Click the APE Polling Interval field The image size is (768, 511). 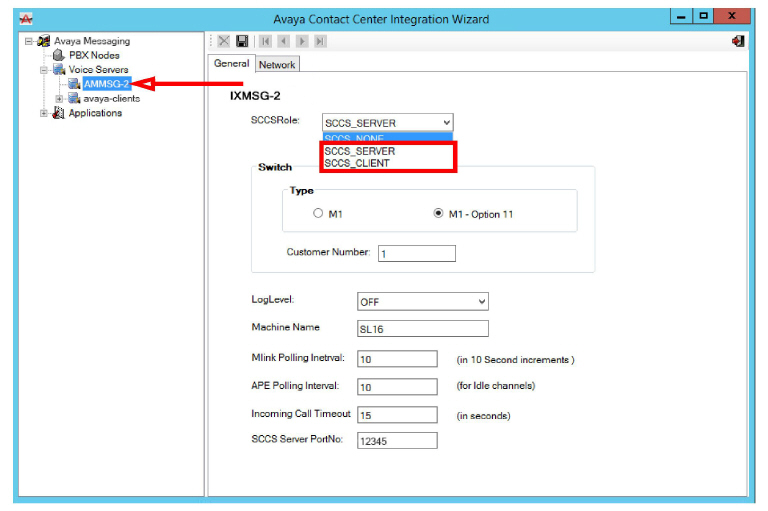pos(397,387)
